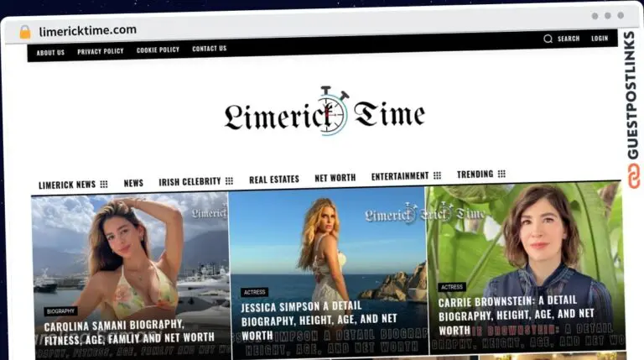
Task: Open the Carolina Samani Biography article title
Action: pyautogui.click(x=129, y=332)
